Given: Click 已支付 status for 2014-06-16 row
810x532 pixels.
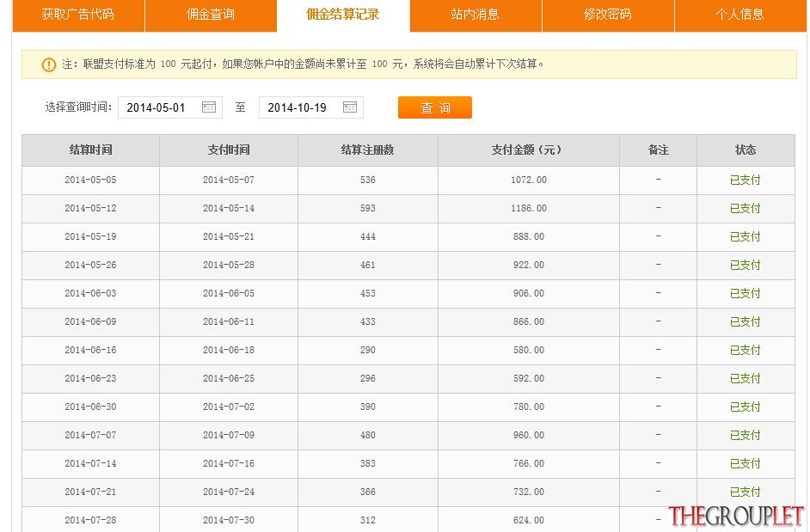Looking at the screenshot, I should tap(745, 350).
